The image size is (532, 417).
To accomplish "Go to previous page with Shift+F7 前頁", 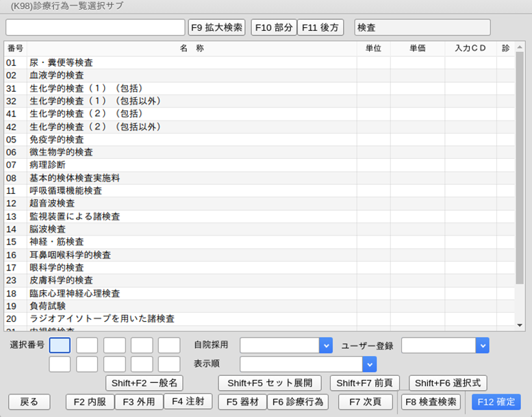I will pyautogui.click(x=365, y=383).
